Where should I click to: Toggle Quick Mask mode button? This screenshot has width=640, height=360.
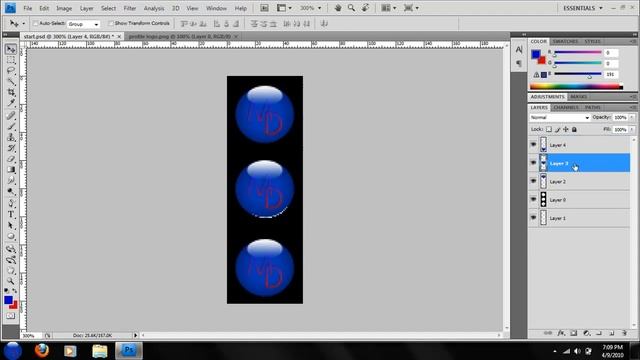(x=11, y=316)
